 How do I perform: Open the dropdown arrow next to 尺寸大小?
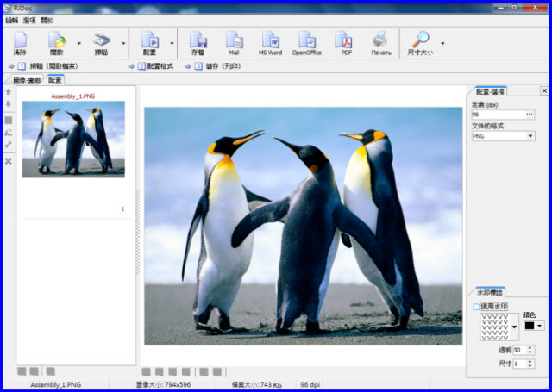443,42
